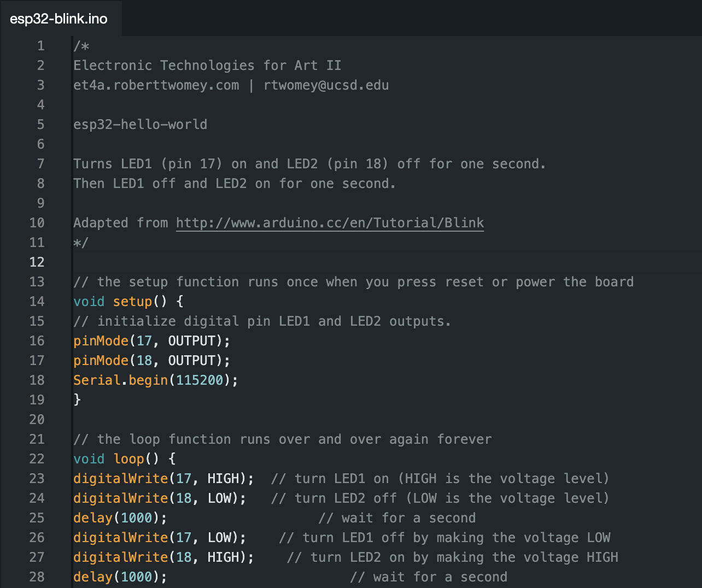Click digitalWrite(17, HIGH) statement
Viewport: 702px width, 588px height.
pos(164,479)
